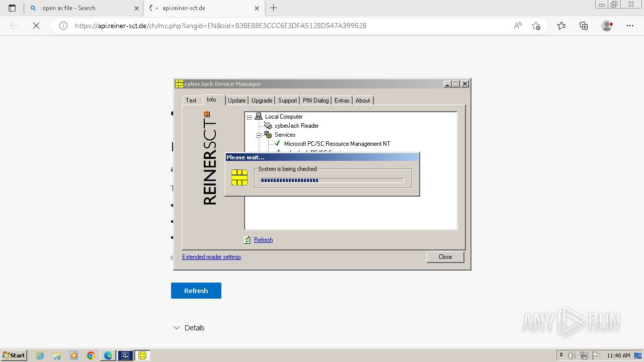The width and height of the screenshot is (644, 362).
Task: Click the Local Computer icon
Action: (259, 117)
